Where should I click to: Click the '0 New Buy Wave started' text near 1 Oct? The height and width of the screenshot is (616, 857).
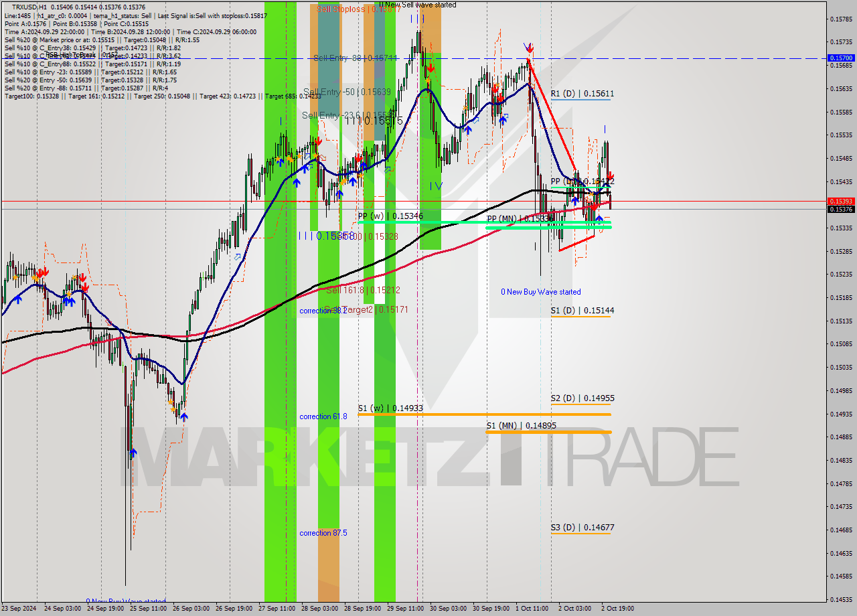(x=541, y=292)
